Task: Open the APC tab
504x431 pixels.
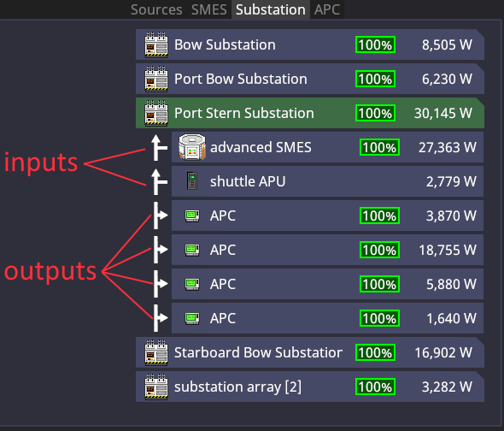Action: 327,9
